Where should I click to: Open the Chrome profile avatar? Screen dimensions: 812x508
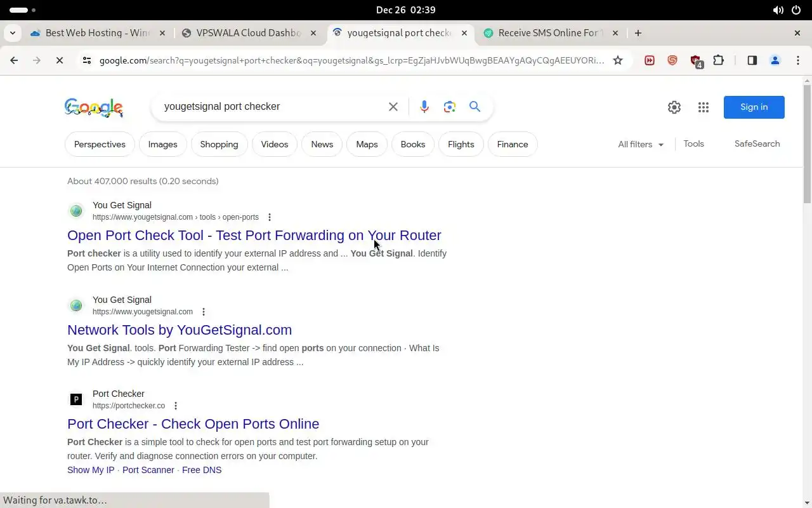click(x=775, y=60)
